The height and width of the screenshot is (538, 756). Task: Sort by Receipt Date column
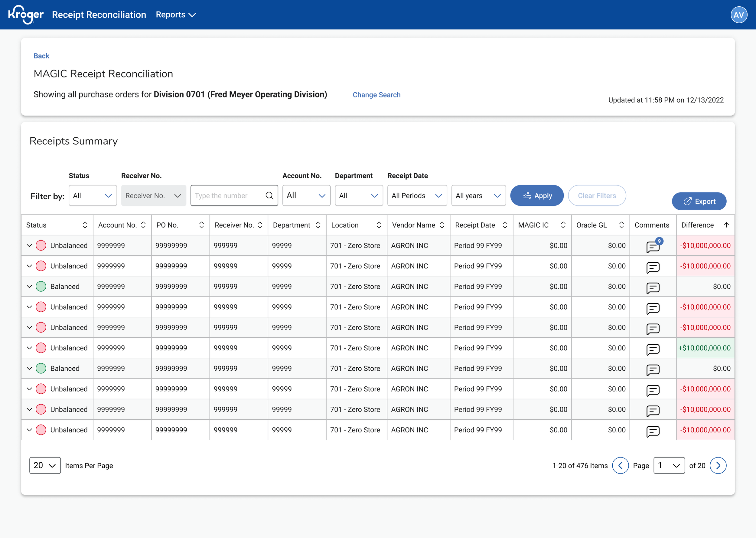pyautogui.click(x=504, y=225)
